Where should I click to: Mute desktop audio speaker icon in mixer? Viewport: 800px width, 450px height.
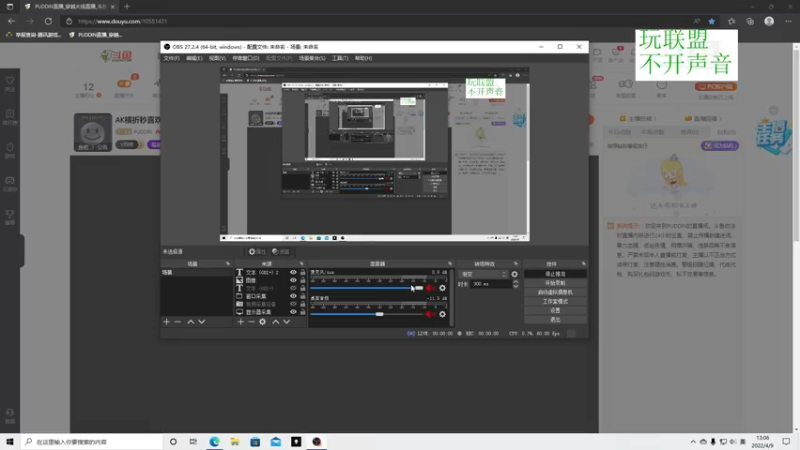tap(430, 314)
